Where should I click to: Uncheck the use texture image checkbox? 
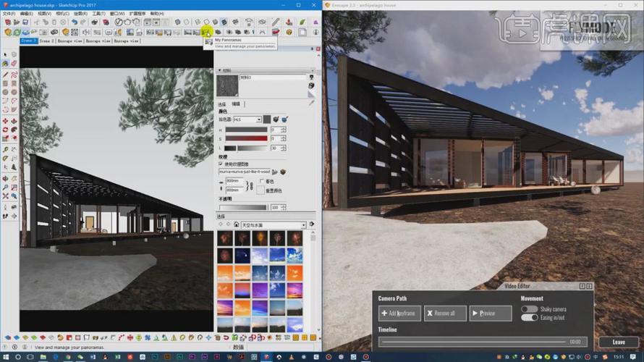click(x=221, y=164)
